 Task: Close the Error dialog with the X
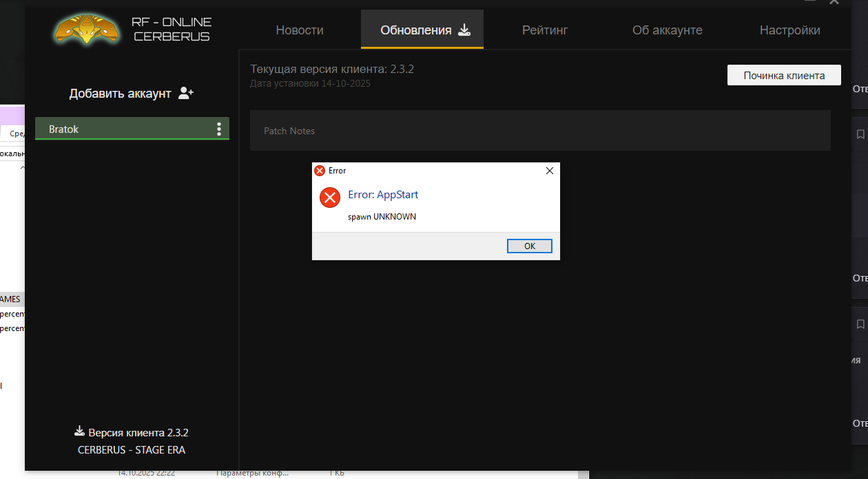(x=549, y=171)
